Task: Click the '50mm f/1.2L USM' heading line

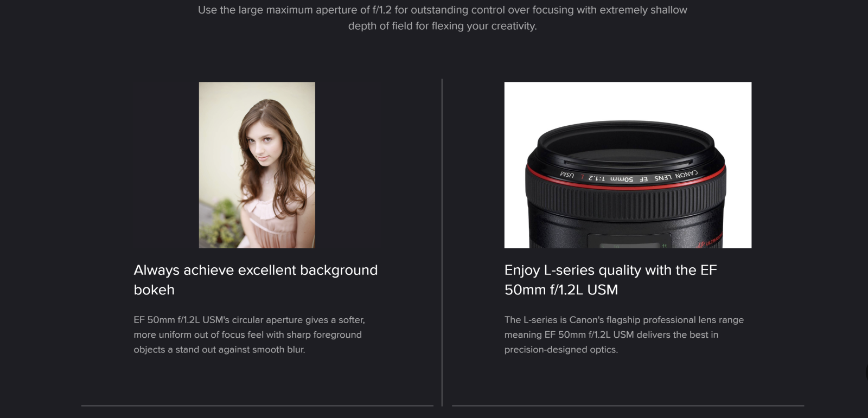Action: point(561,290)
